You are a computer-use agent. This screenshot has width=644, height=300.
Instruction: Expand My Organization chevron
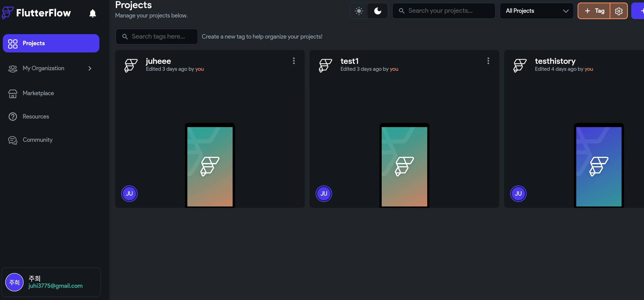(x=90, y=68)
